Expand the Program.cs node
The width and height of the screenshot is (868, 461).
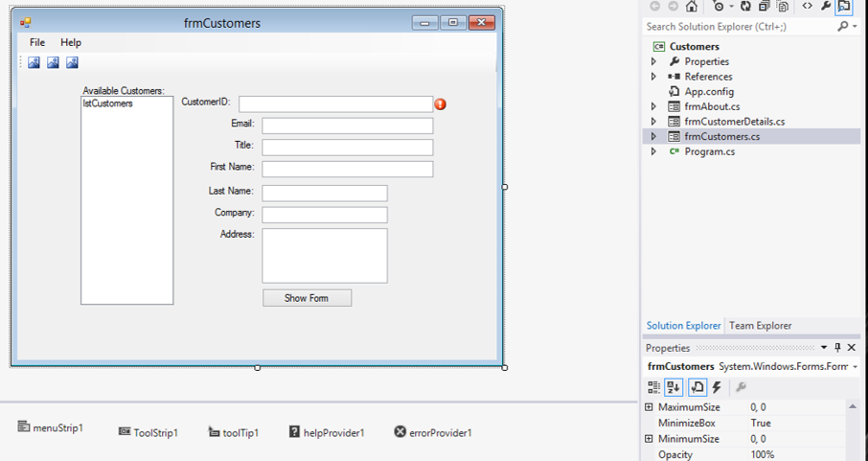(x=653, y=151)
